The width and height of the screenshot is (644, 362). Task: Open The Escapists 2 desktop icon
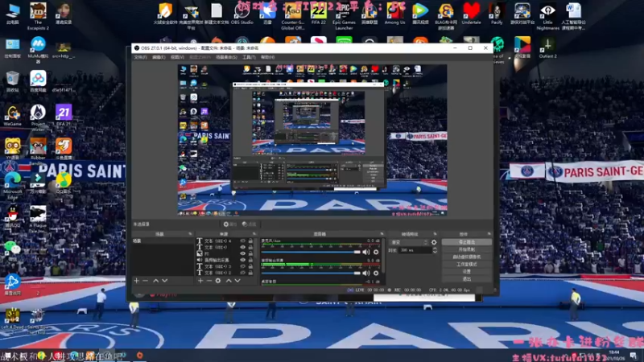(38, 15)
